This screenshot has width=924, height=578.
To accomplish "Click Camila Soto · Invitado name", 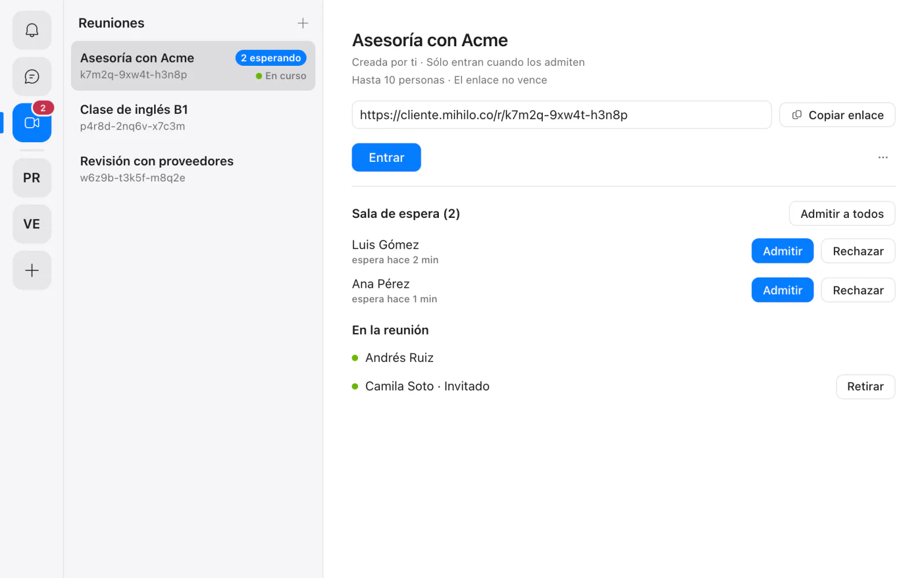I will 427,386.
